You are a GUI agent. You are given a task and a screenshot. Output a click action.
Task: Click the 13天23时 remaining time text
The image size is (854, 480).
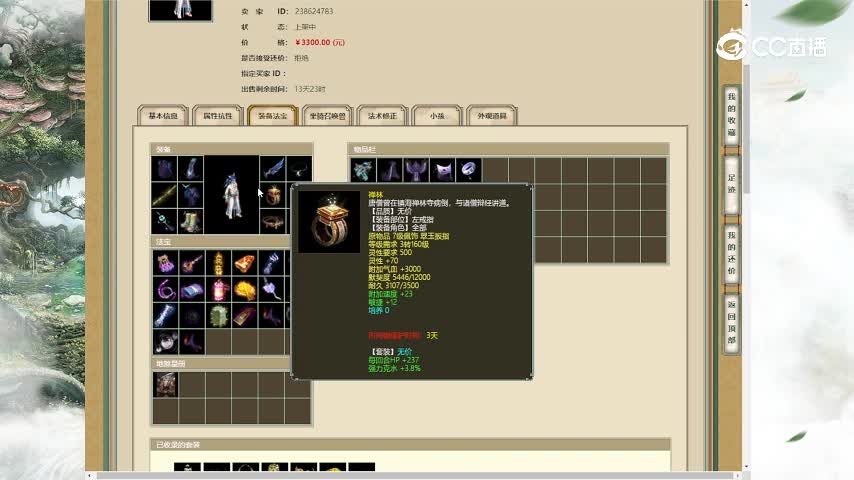click(310, 89)
